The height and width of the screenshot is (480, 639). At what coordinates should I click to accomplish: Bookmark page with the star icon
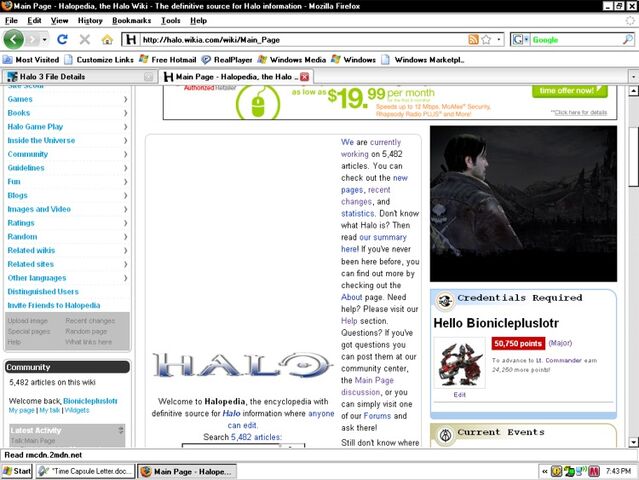[486, 40]
